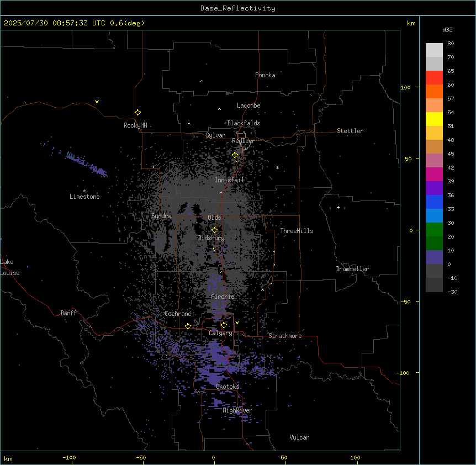Click yellow station marker near RockyMH
The width and height of the screenshot is (476, 465).
[x=138, y=113]
